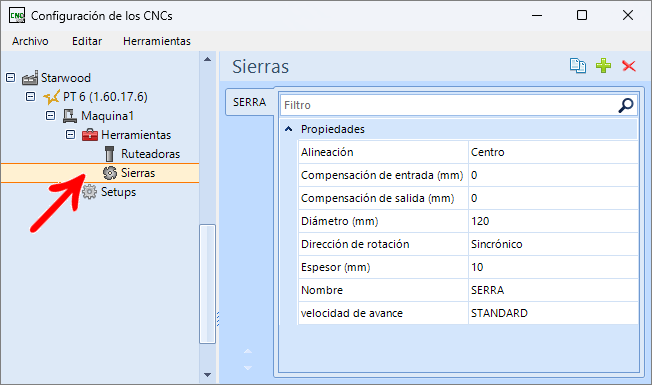Click the Espesor (mm) property label
This screenshot has height=388, width=654.
coord(335,267)
